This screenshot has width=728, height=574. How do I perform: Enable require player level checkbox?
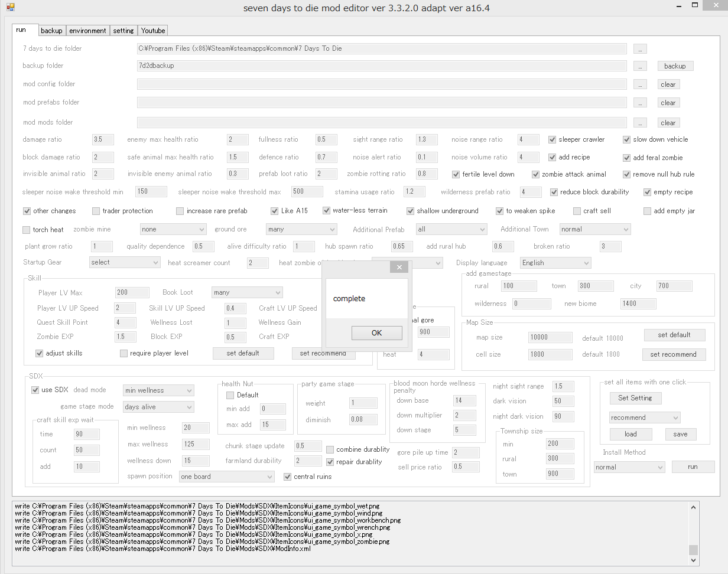click(123, 353)
